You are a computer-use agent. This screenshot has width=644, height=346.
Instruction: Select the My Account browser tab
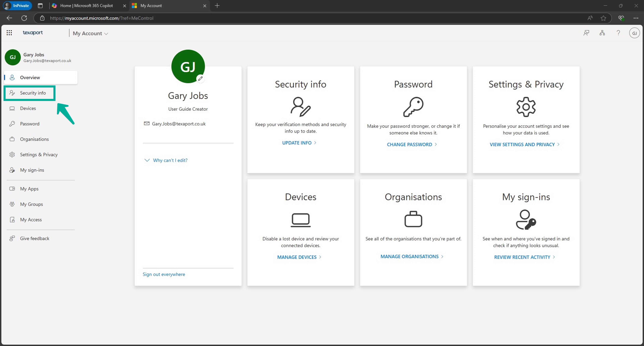(151, 6)
